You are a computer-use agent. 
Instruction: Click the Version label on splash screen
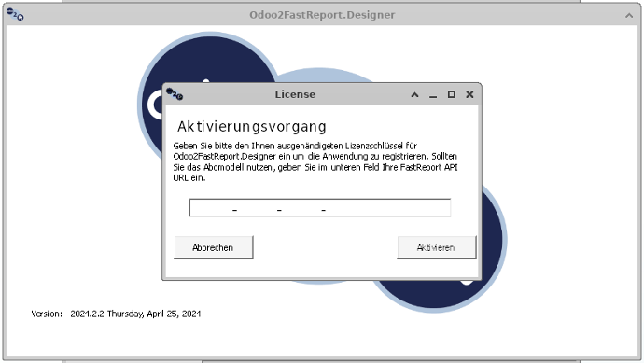(x=47, y=314)
